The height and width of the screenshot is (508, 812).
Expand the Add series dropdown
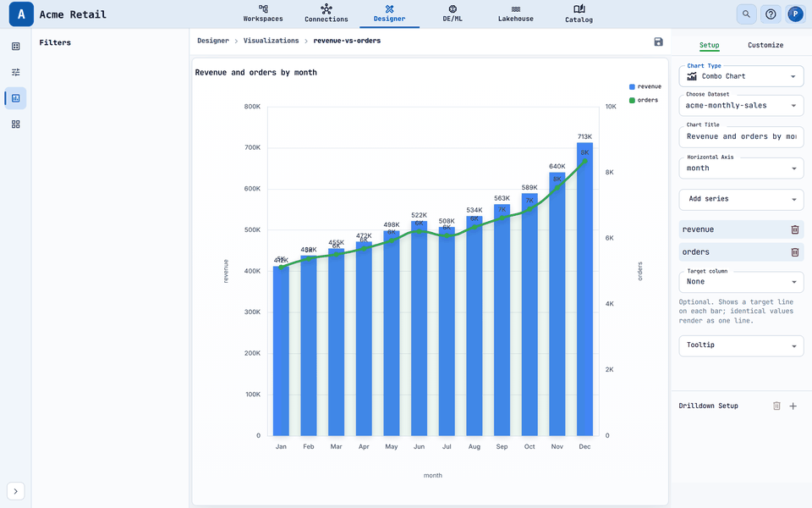point(741,199)
